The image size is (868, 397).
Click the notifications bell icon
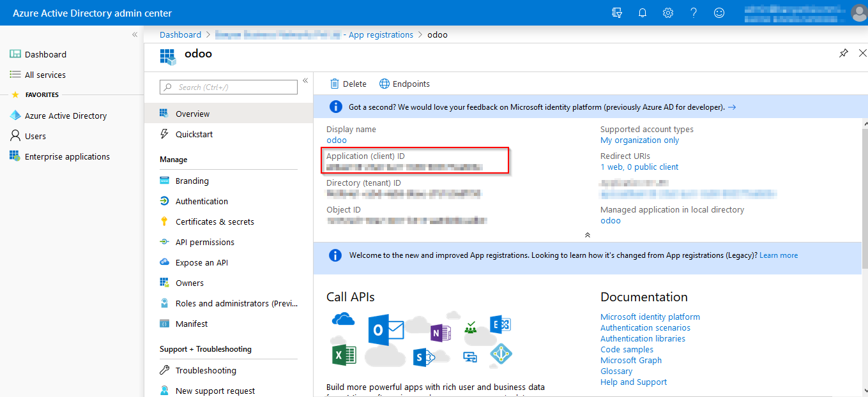pos(643,13)
